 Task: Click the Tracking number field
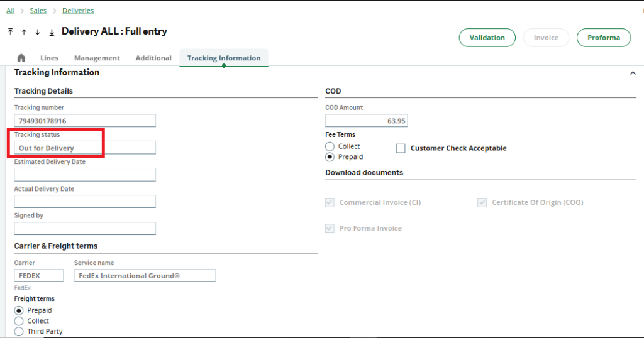[x=85, y=121]
